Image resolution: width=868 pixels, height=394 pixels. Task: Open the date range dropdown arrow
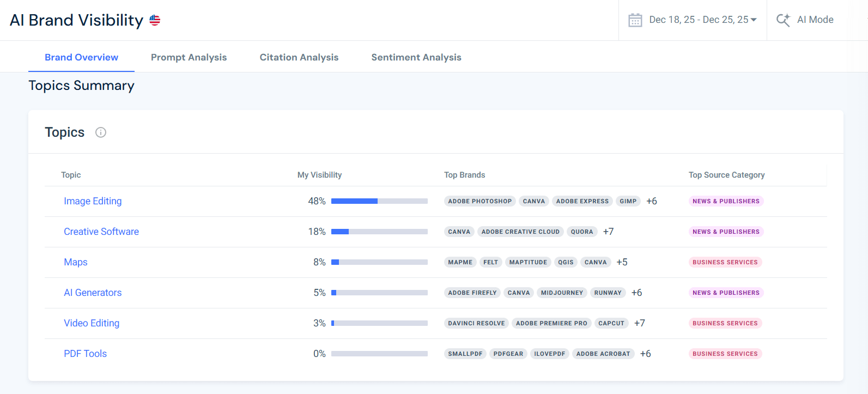pyautogui.click(x=754, y=20)
